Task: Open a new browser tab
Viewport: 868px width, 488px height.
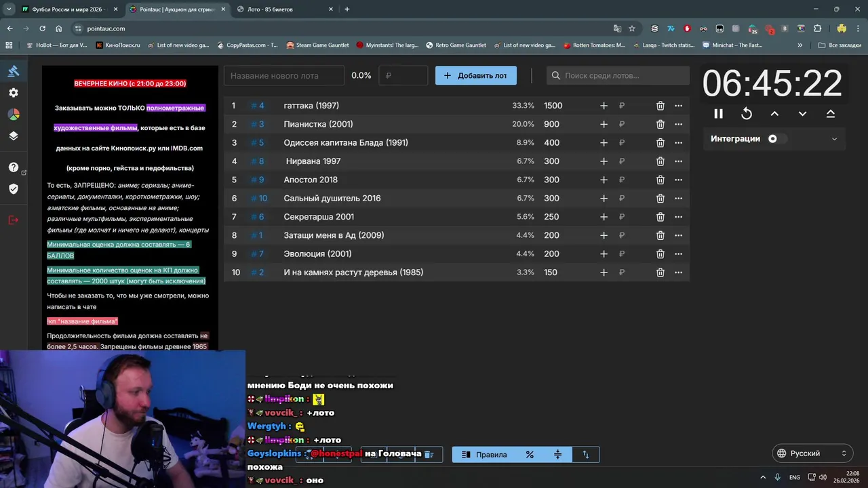Action: 347,9
